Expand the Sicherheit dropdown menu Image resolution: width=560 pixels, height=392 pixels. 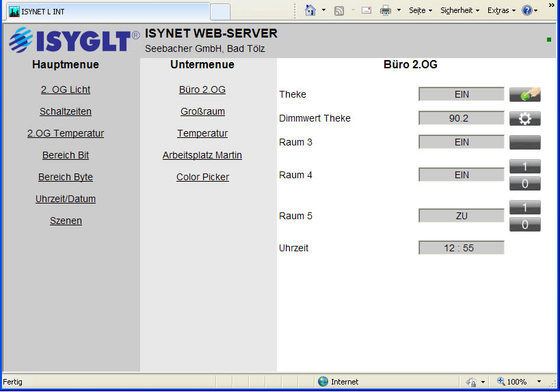459,10
